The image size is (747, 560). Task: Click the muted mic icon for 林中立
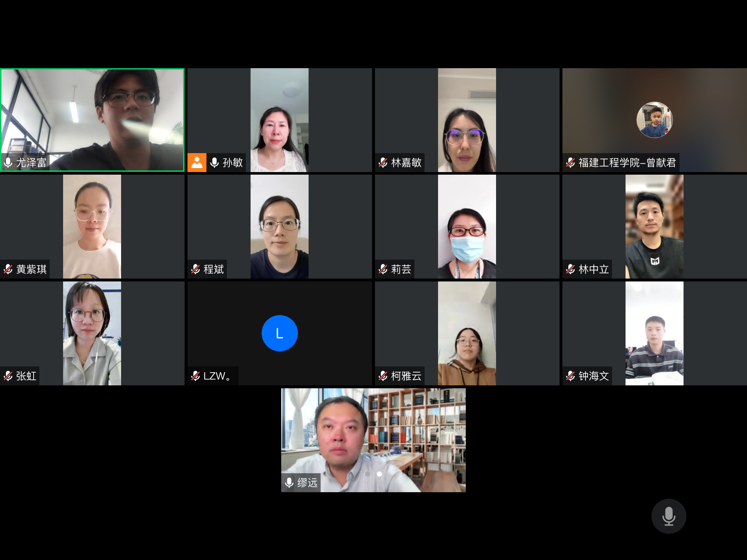(x=570, y=269)
